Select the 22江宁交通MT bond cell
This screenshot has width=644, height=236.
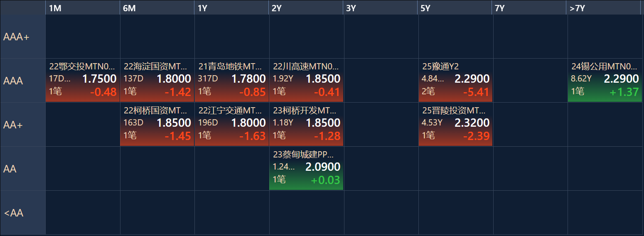click(x=232, y=124)
